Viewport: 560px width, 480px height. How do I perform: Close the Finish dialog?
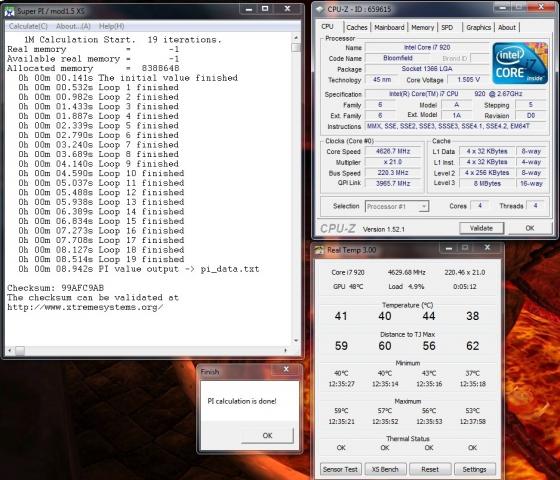pos(286,370)
